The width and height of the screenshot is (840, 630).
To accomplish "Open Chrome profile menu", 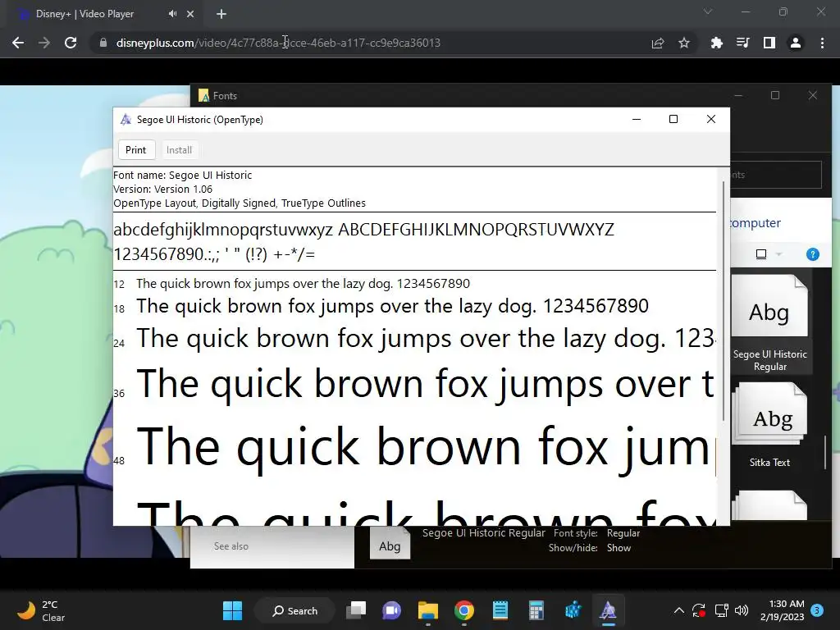I will click(x=796, y=43).
